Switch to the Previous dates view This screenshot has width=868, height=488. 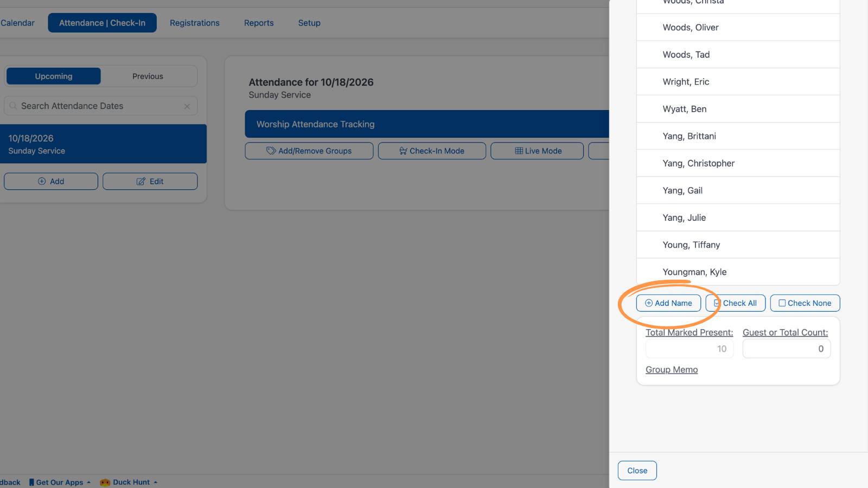pos(148,76)
